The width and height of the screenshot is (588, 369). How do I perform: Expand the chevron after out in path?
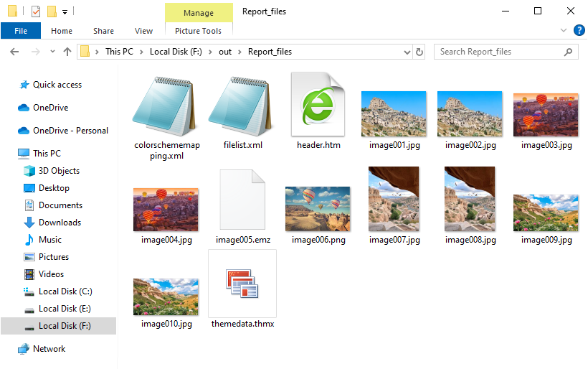240,52
